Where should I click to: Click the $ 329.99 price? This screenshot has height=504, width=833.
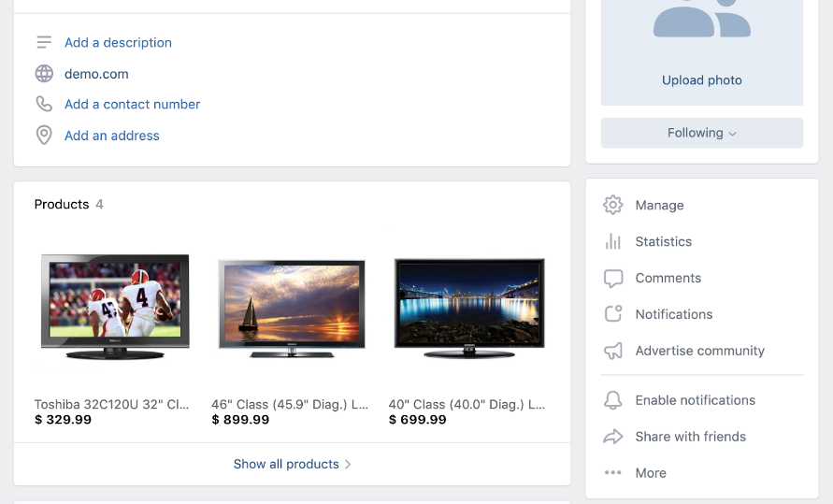(63, 420)
